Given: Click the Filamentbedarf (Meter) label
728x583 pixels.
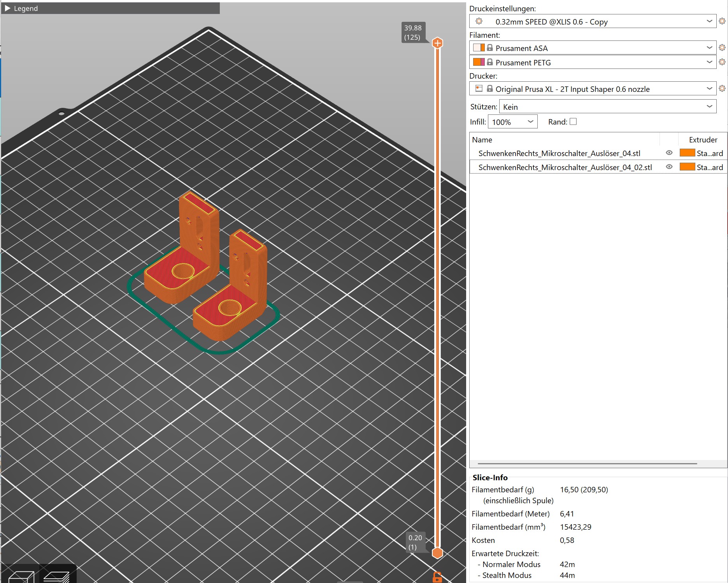Looking at the screenshot, I should (510, 514).
